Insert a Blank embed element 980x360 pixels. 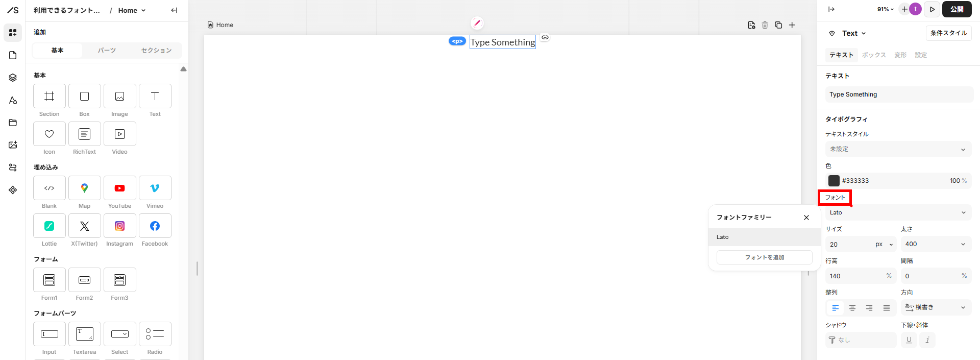tap(50, 188)
